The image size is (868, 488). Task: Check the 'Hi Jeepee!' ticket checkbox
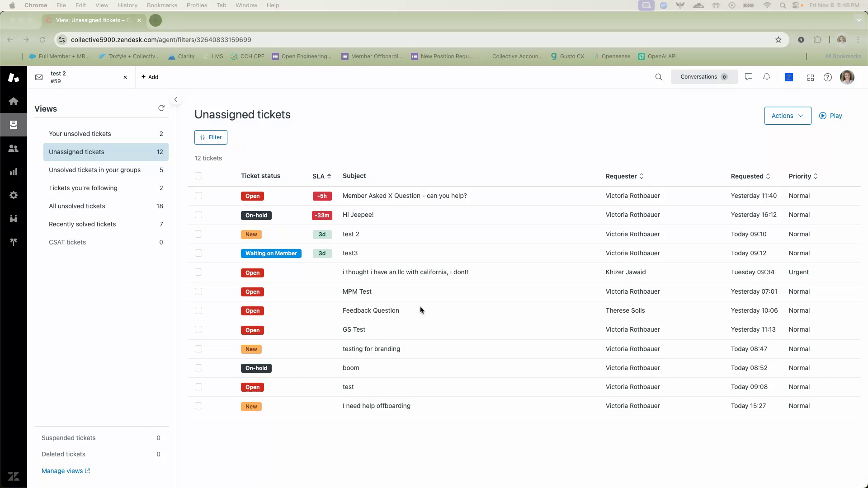198,215
